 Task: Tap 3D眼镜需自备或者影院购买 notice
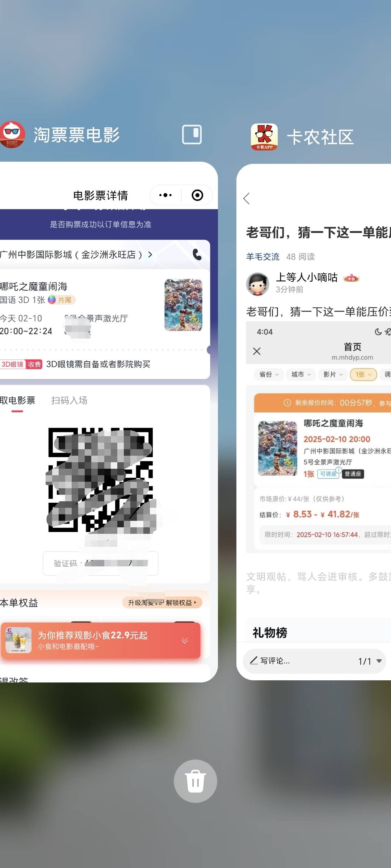pos(98,364)
